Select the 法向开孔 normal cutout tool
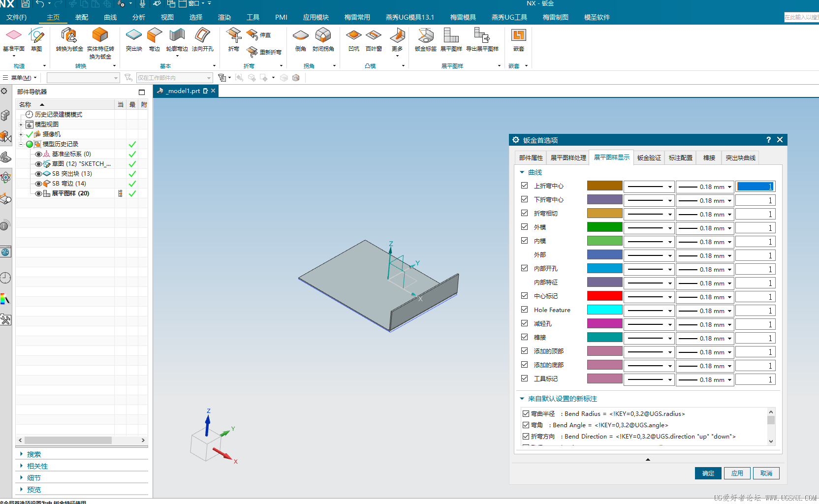Screen dimensions: 819x504 pyautogui.click(x=203, y=39)
